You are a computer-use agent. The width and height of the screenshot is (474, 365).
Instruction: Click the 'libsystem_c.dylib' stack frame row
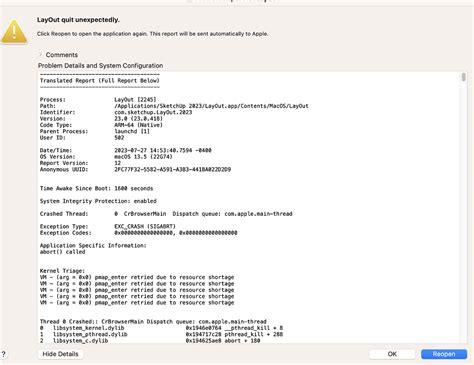pos(150,341)
